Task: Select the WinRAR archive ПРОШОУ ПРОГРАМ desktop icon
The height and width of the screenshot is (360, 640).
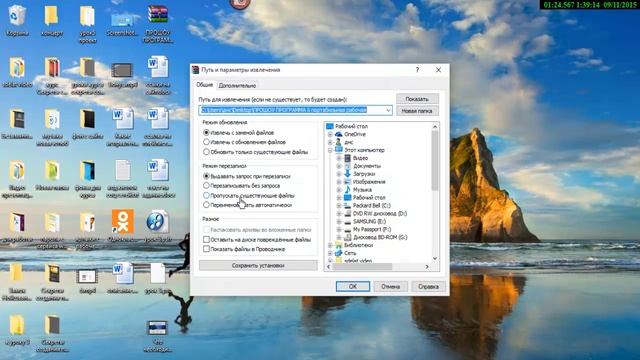Action: [x=158, y=24]
